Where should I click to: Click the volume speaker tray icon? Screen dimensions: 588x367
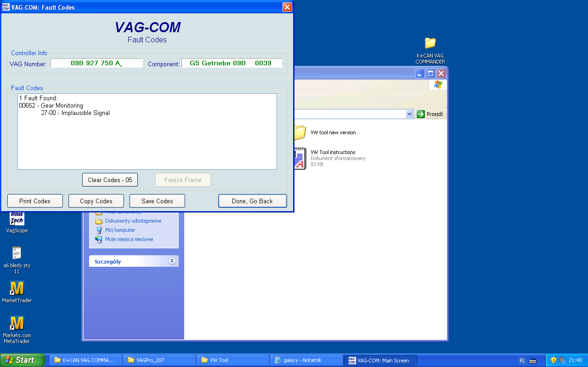point(562,361)
